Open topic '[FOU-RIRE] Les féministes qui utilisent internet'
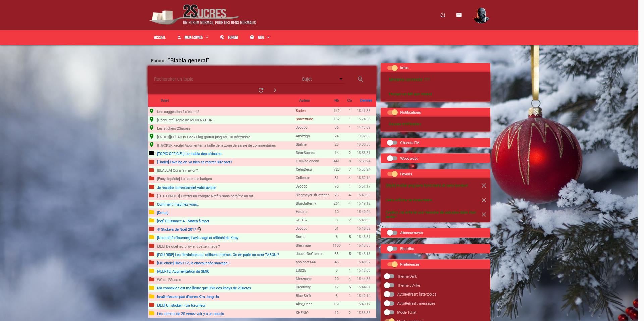Viewport: 644px width, 321px height. (x=218, y=255)
